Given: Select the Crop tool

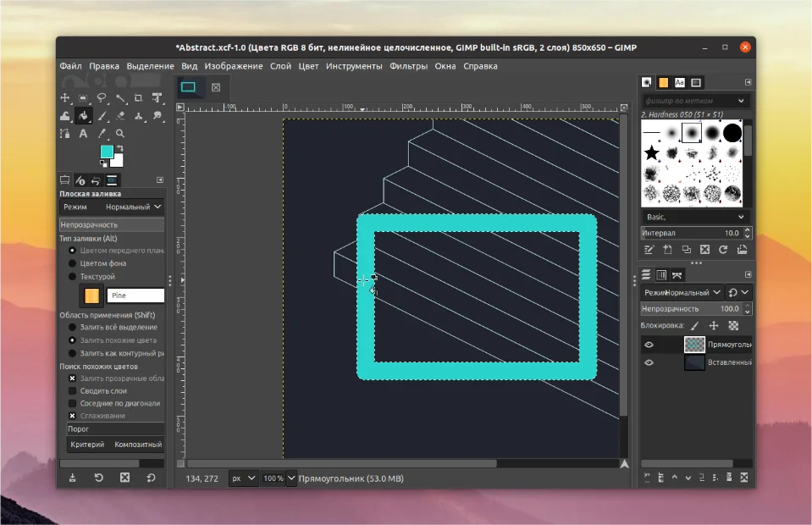Looking at the screenshot, I should (139, 98).
